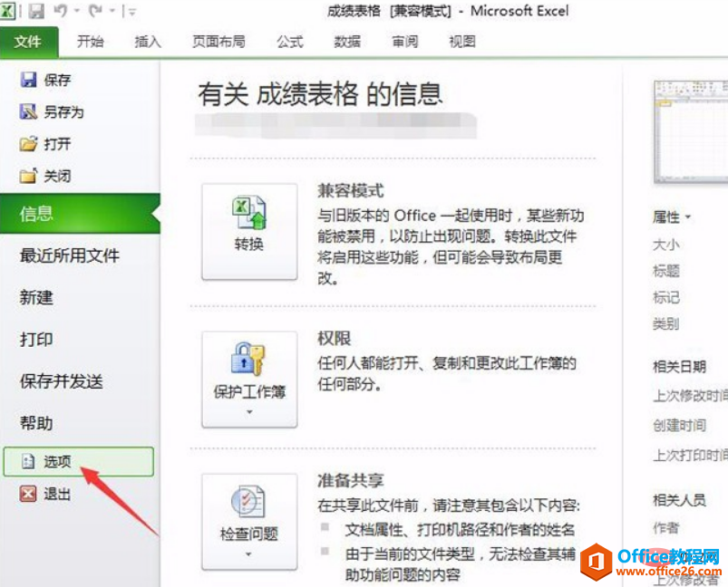Click the 相关人员 heading

click(679, 500)
